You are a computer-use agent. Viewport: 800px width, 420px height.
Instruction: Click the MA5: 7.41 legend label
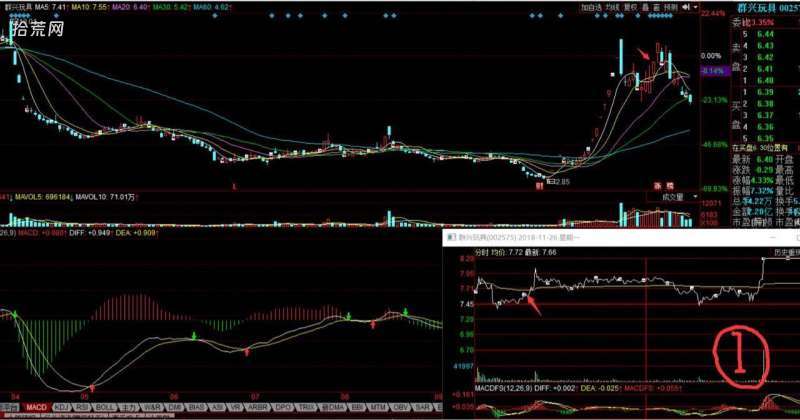click(x=51, y=8)
